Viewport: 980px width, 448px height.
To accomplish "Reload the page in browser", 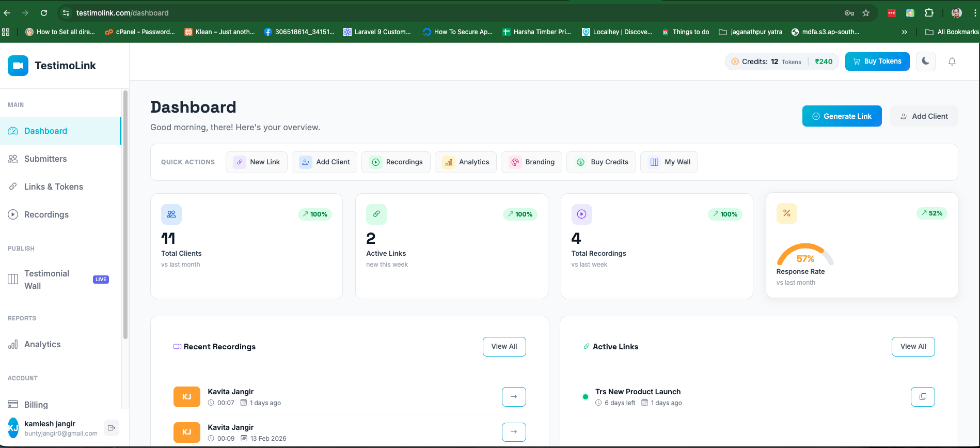I will [x=44, y=13].
